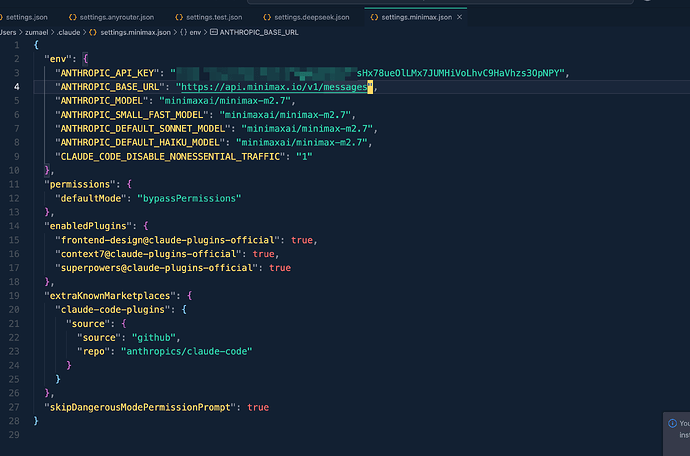Open the settings.test.json tab
The height and width of the screenshot is (456, 690).
214,17
